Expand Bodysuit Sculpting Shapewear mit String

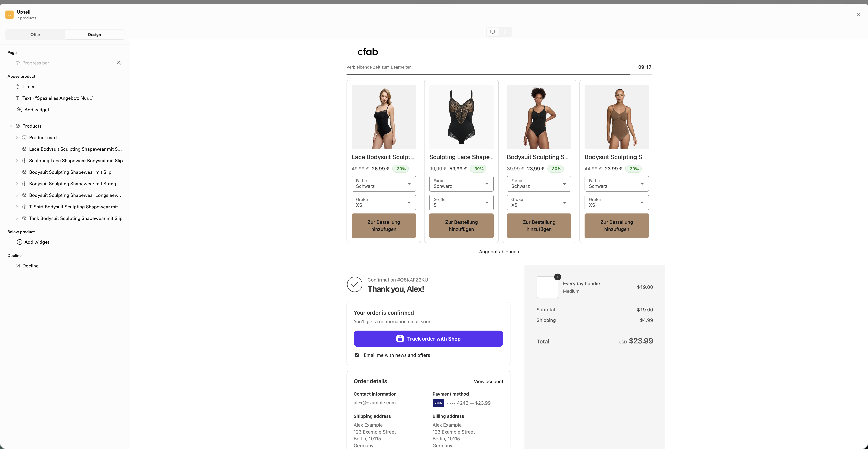(x=17, y=184)
